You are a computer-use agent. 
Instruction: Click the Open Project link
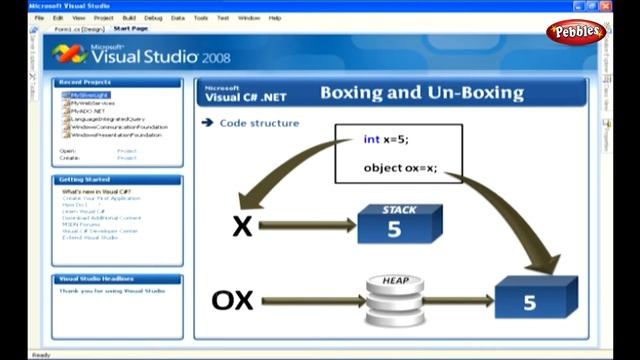coord(127,151)
